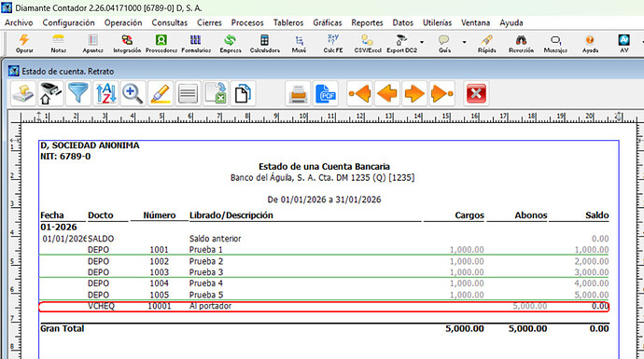Open the Formularios toolbar icon
The width and height of the screenshot is (644, 359).
(x=196, y=44)
